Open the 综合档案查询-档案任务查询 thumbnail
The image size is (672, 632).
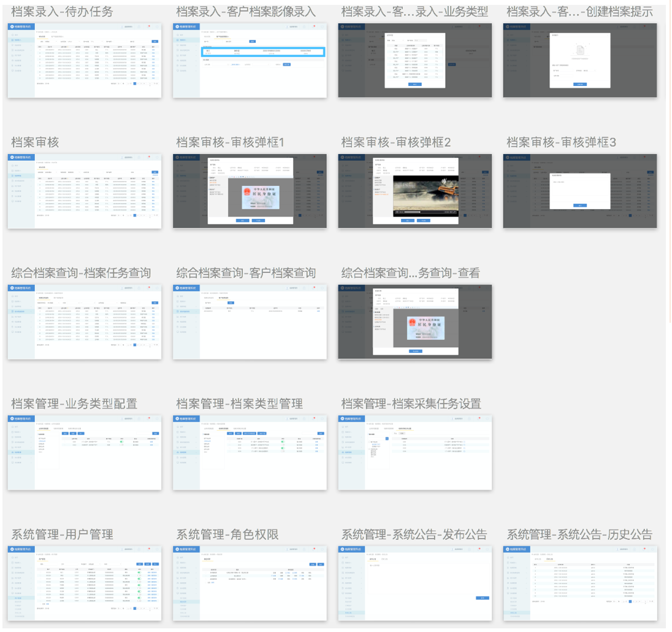click(85, 322)
